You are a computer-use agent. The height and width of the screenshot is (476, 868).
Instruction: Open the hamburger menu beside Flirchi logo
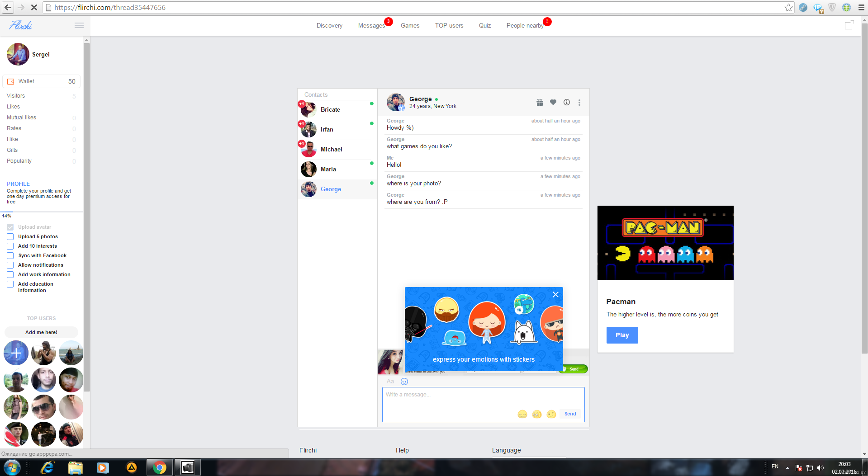[x=79, y=25]
